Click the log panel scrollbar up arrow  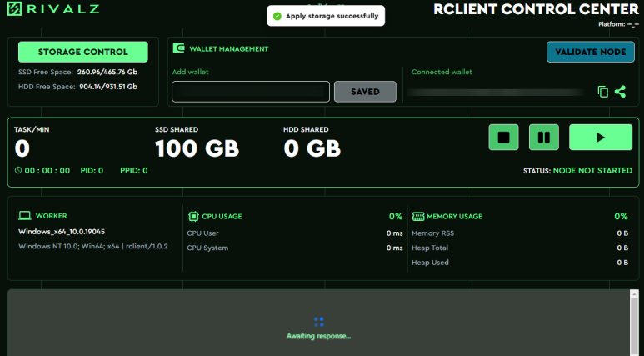click(x=634, y=294)
